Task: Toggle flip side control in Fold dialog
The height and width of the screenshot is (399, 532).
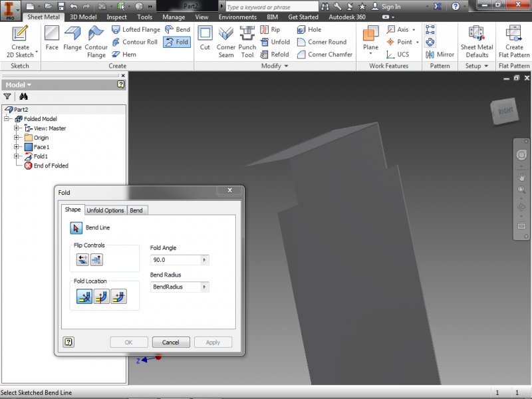Action: (82, 259)
